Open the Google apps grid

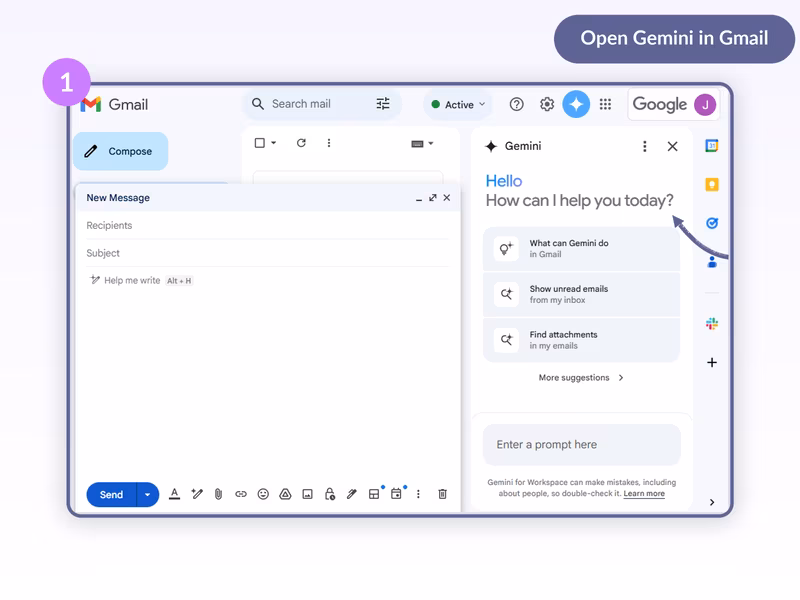(x=605, y=104)
